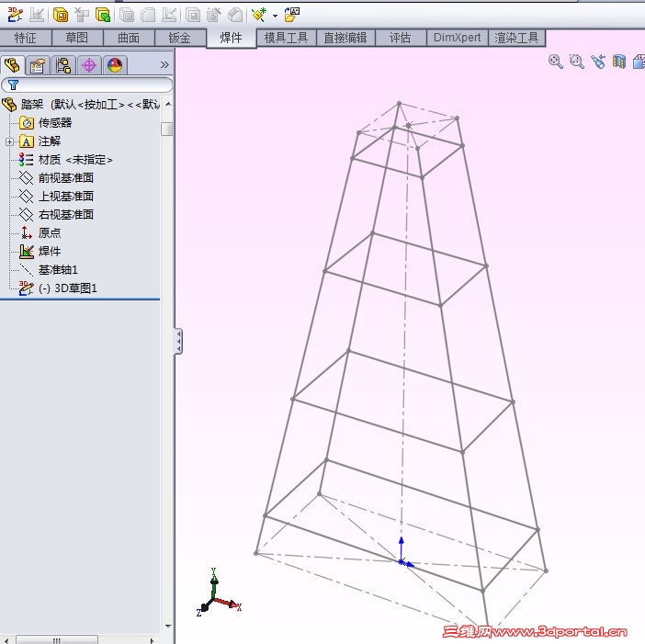Start a 3D sketch from the toolbar

(x=16, y=15)
